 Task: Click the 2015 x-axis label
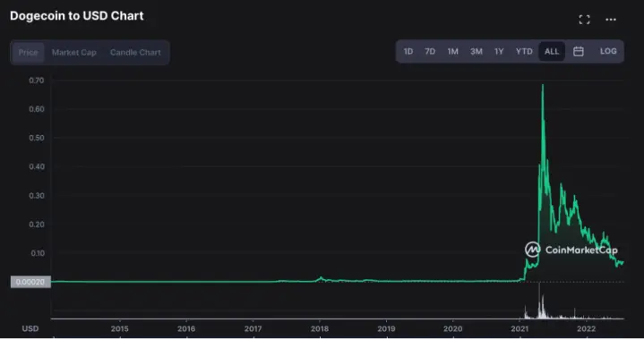(119, 329)
